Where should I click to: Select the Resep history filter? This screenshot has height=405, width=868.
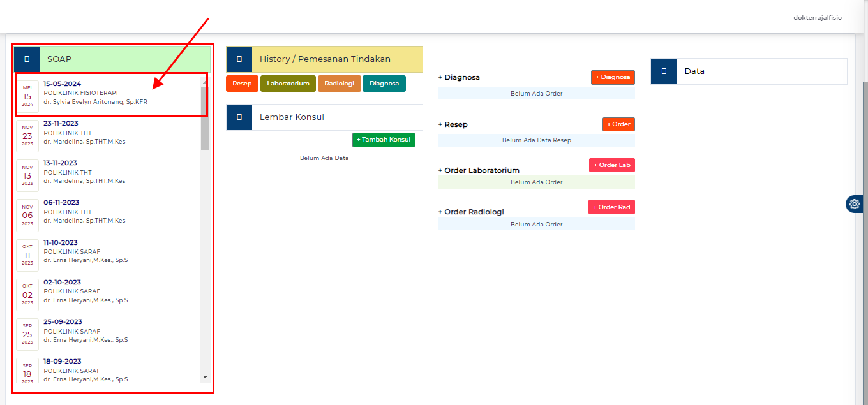tap(242, 83)
